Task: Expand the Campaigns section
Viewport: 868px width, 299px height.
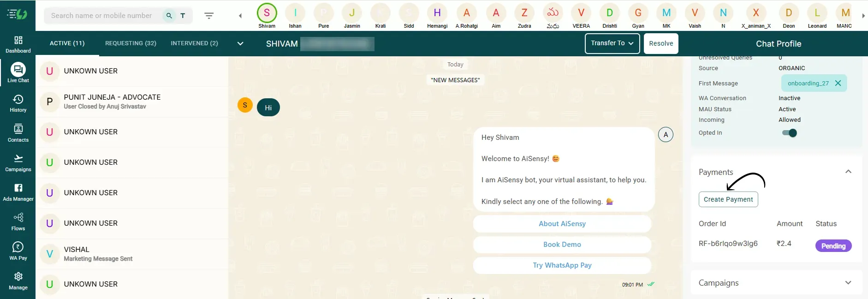Action: pyautogui.click(x=848, y=283)
